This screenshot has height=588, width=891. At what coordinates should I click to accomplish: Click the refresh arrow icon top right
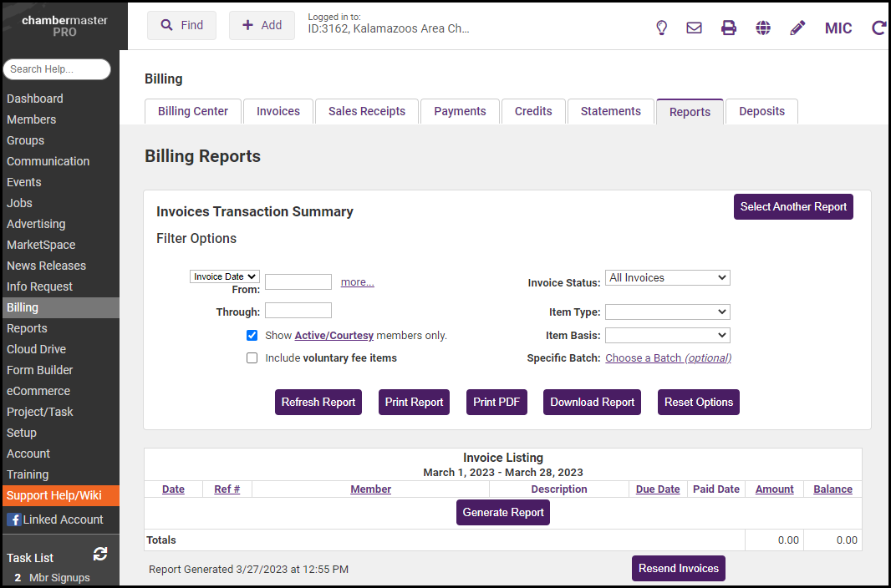click(x=878, y=28)
